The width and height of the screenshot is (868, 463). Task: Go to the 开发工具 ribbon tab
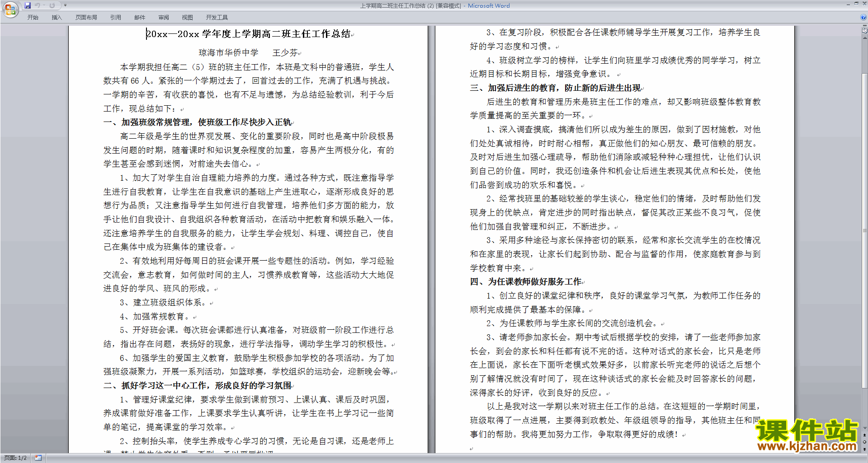(217, 18)
